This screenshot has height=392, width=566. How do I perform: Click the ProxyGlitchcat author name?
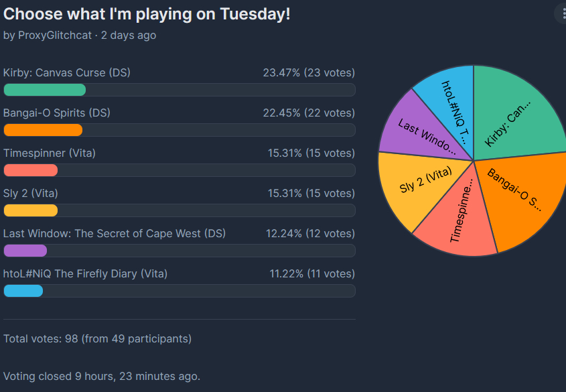(56, 35)
